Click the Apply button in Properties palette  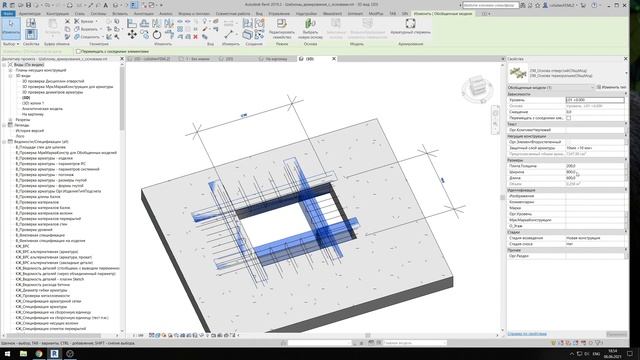616,334
